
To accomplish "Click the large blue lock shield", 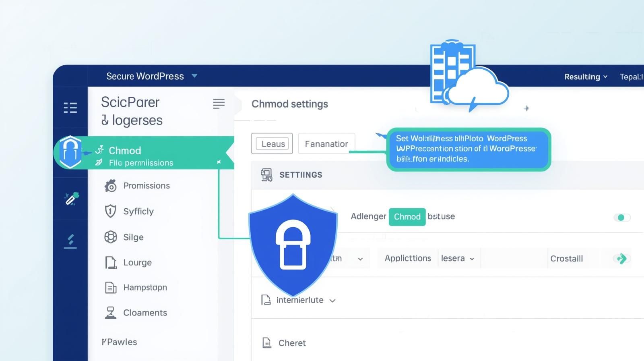I will [293, 245].
